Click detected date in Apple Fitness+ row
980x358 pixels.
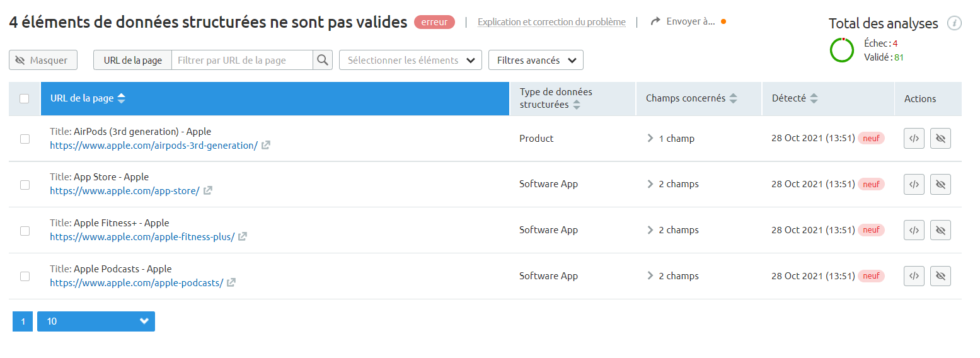813,230
